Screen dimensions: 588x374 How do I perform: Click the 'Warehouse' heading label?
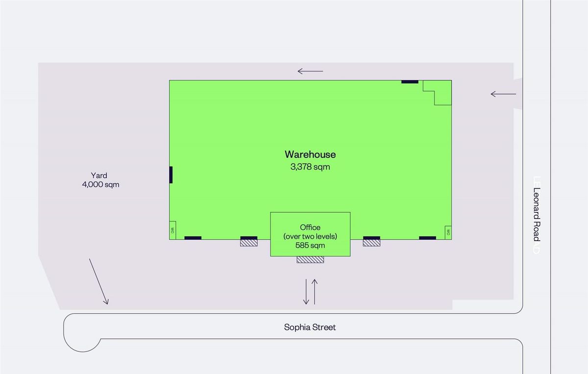point(310,154)
